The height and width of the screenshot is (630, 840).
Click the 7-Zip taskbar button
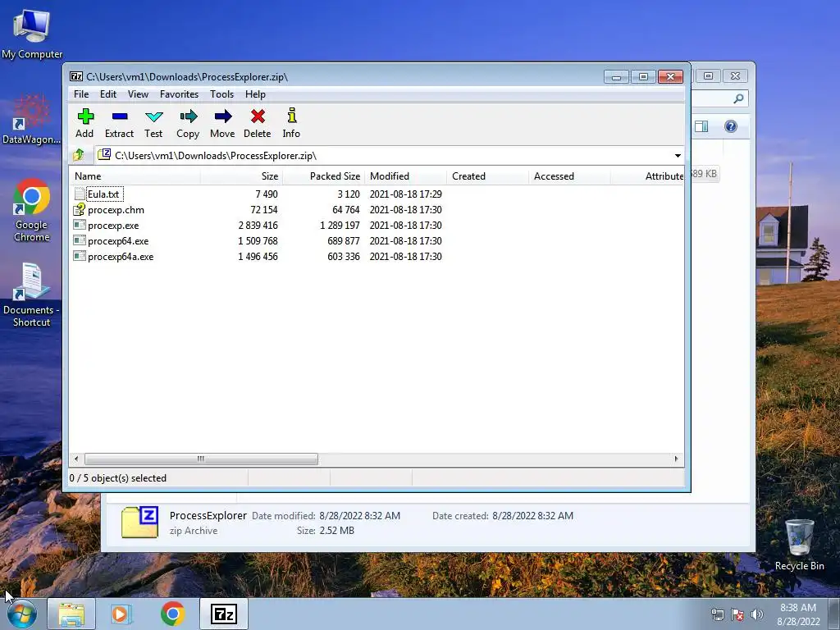[224, 614]
